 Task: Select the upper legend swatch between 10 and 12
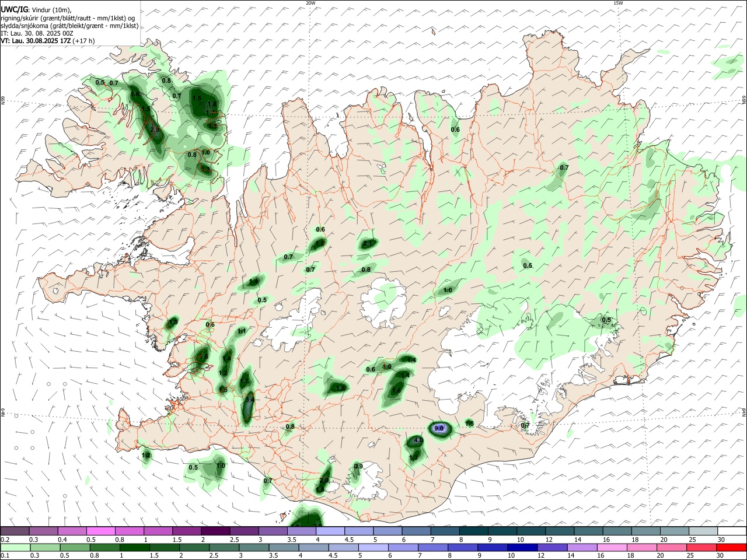pyautogui.click(x=530, y=531)
